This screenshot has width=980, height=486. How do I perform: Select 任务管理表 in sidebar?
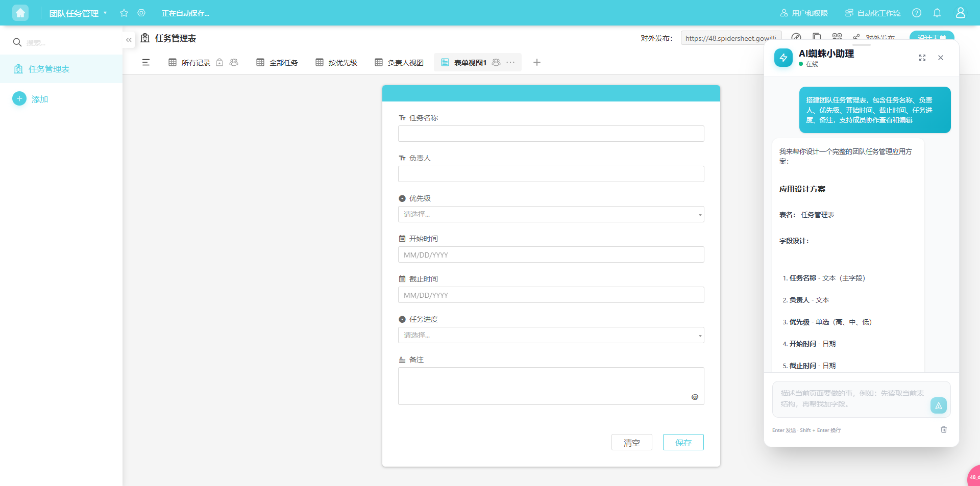(61, 69)
